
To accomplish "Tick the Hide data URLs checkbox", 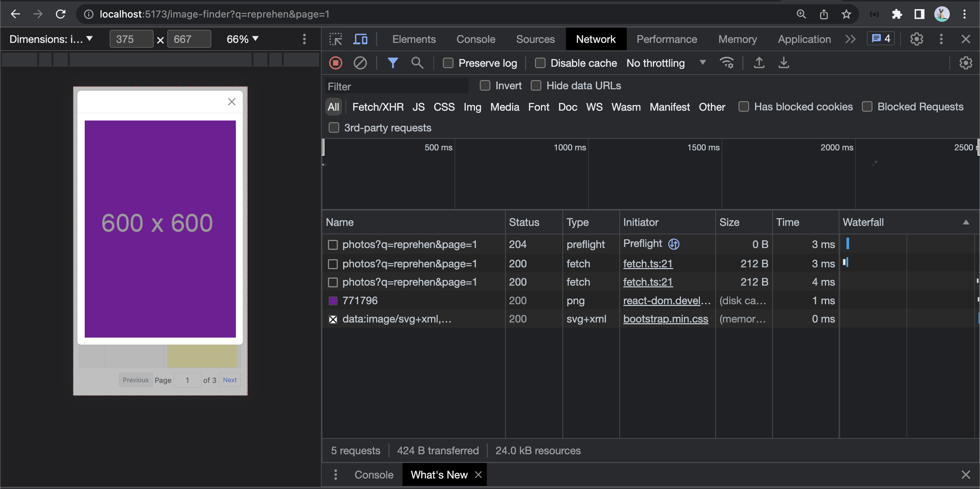I will 536,86.
